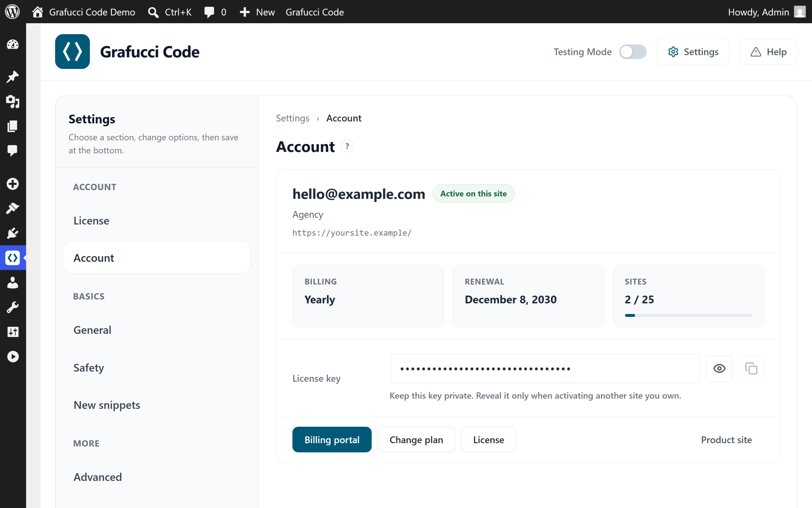Open the WordPress logo menu

click(12, 12)
